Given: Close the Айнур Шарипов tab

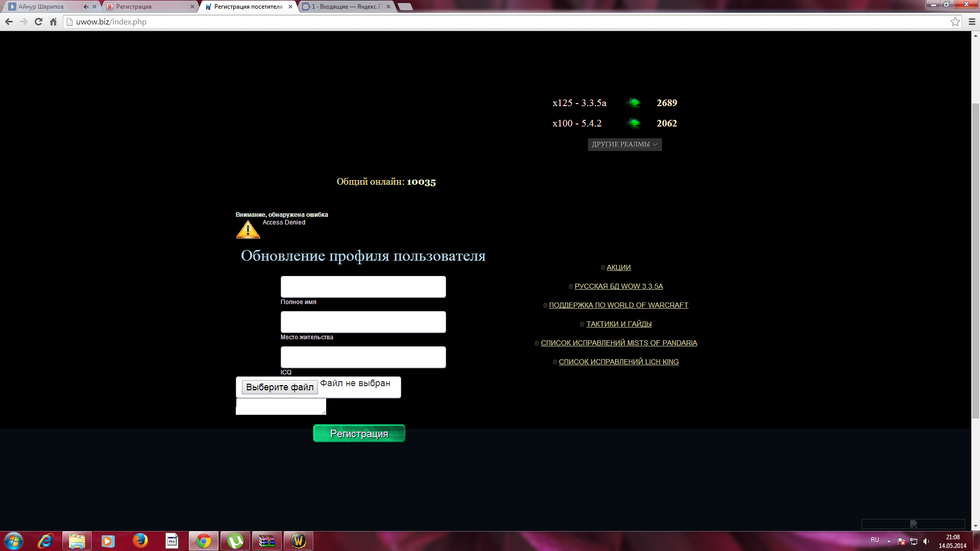Looking at the screenshot, I should [x=94, y=7].
